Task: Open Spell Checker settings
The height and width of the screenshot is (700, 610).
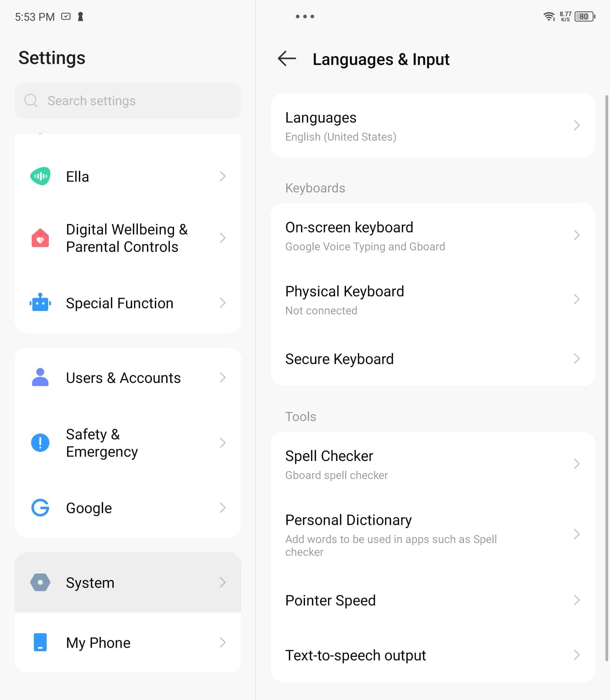Action: click(x=433, y=464)
